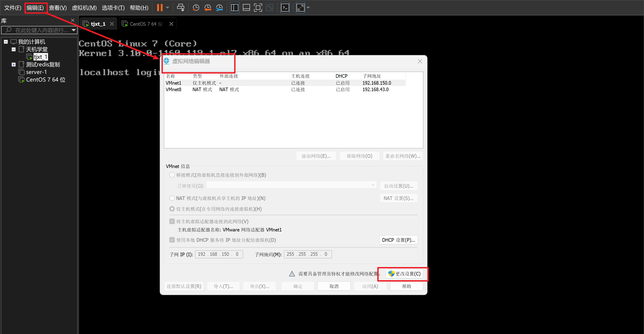Screen dimensions: 644x334
Task: Select the VMnet8 row in network list
Action: tap(174, 89)
